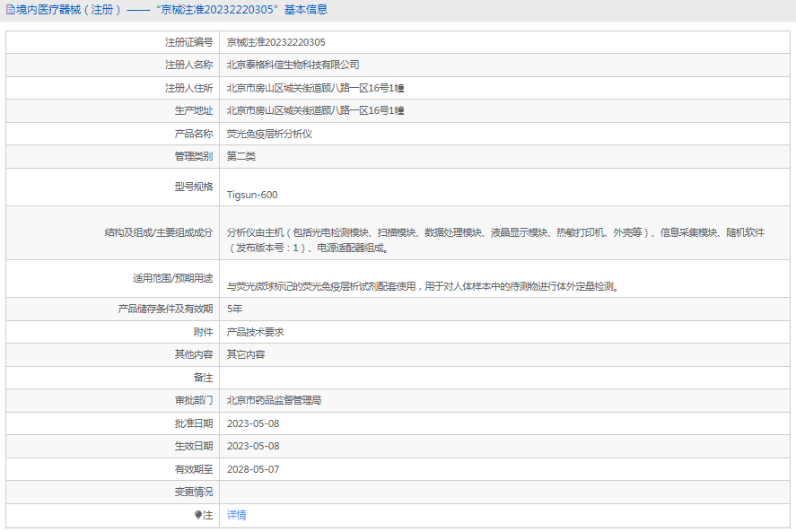Select the 管理类别 label

point(194,156)
